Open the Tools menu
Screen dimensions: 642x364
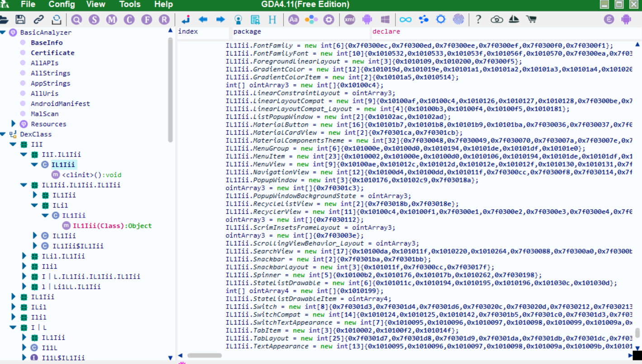(130, 5)
